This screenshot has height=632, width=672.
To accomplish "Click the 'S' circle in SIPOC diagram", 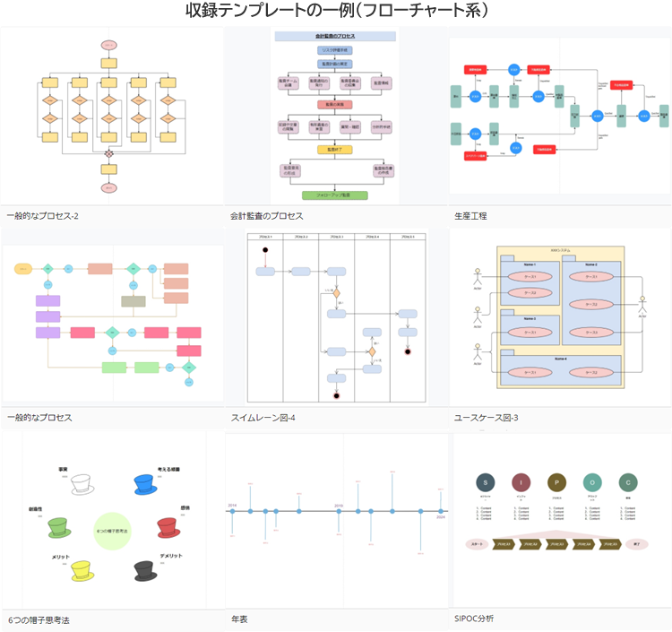I will (484, 482).
